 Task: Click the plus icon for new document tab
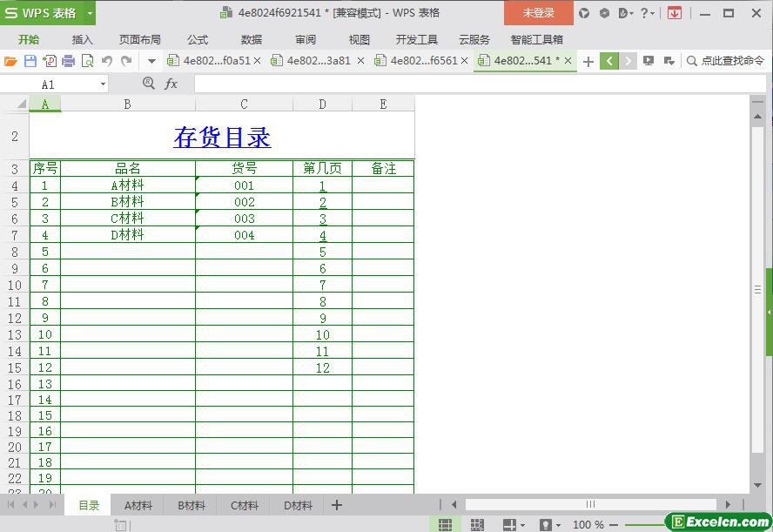tap(588, 62)
